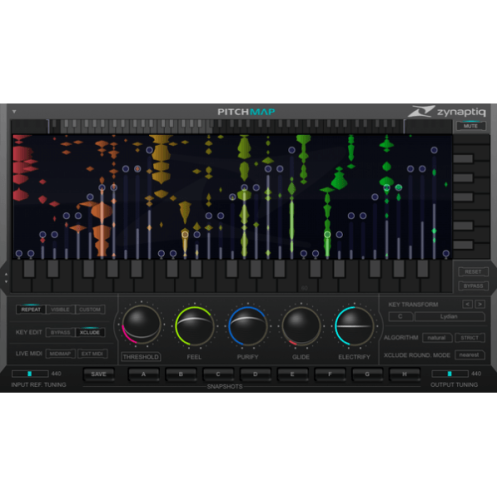Viewport: 497px width, 497px height.
Task: Open the Lydian scale dropdown
Action: coord(449,316)
